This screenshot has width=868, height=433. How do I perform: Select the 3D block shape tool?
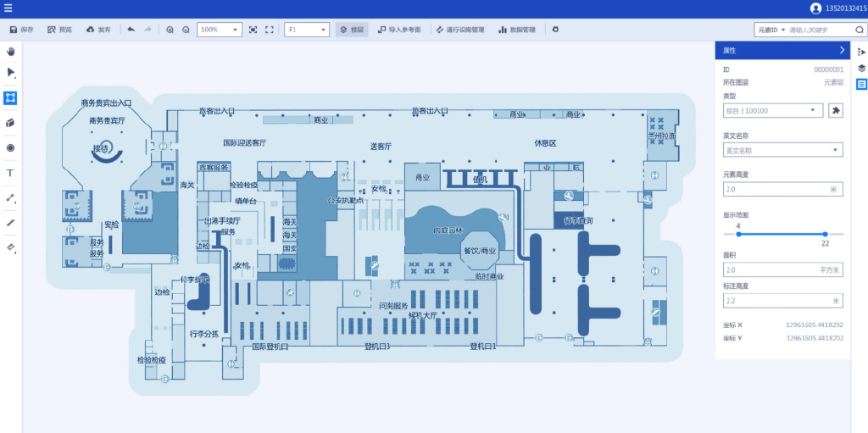[x=10, y=123]
